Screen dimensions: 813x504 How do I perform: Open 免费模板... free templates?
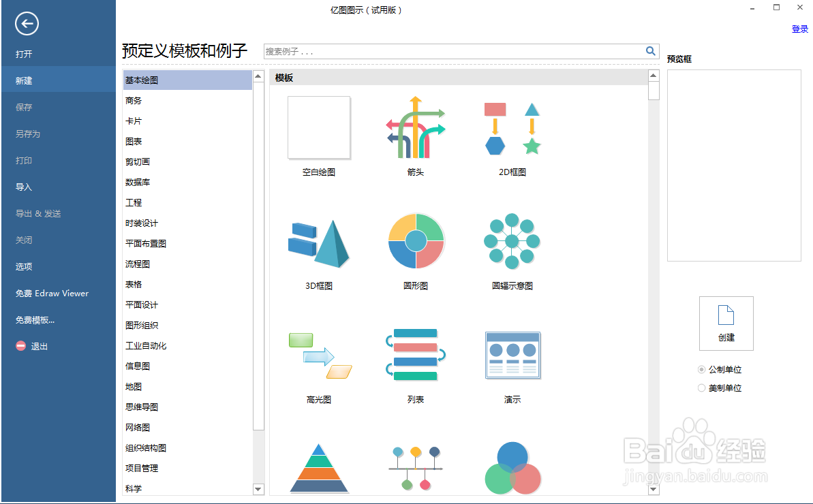[35, 320]
